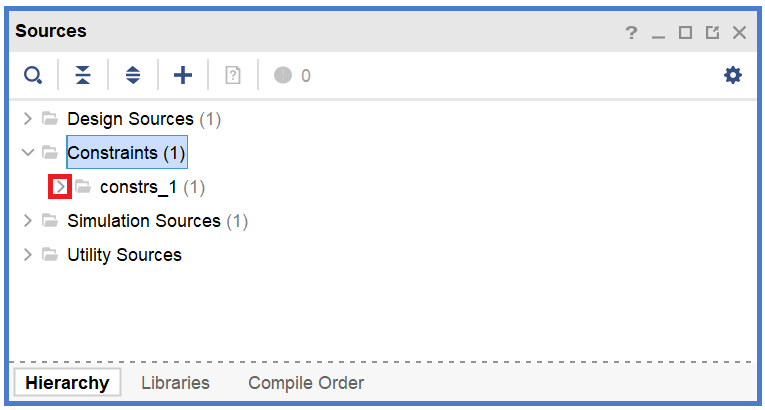Switch to the Libraries tab
This screenshot has width=765, height=410.
coord(175,383)
